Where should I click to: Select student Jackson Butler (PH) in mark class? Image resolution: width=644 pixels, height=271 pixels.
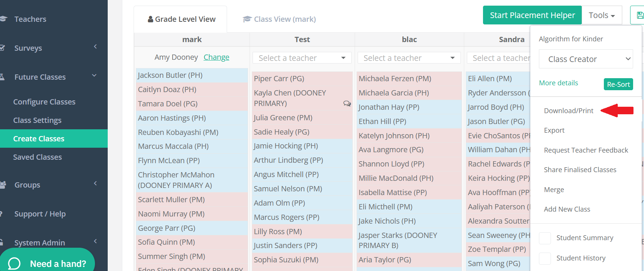point(192,75)
